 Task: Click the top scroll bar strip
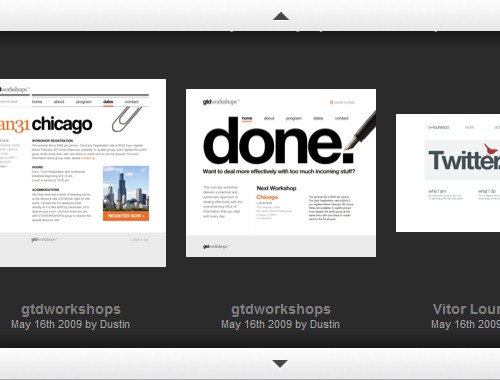250,16
